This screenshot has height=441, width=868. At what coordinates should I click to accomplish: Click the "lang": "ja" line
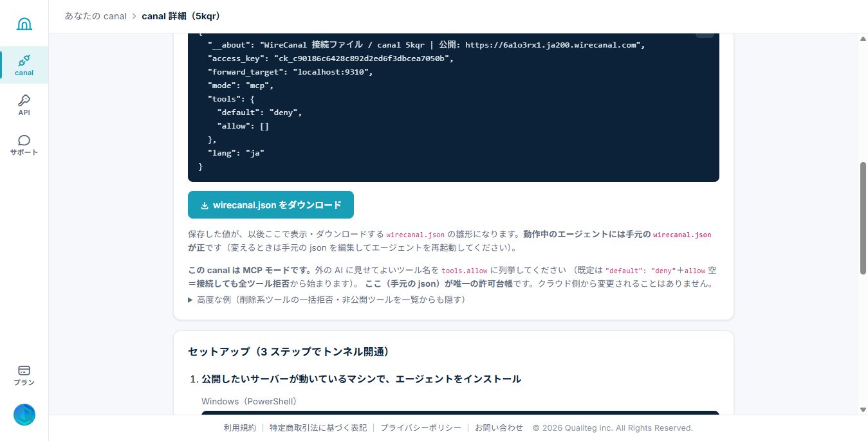(x=236, y=153)
